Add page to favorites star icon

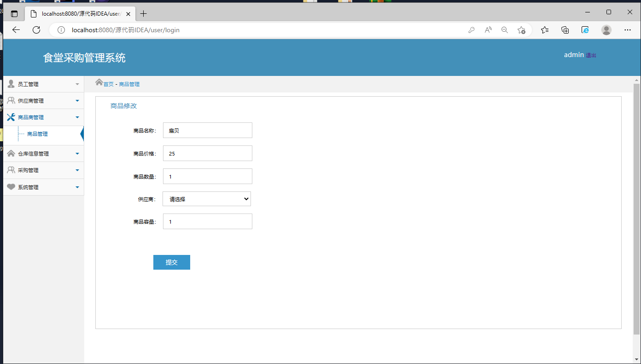tap(521, 30)
